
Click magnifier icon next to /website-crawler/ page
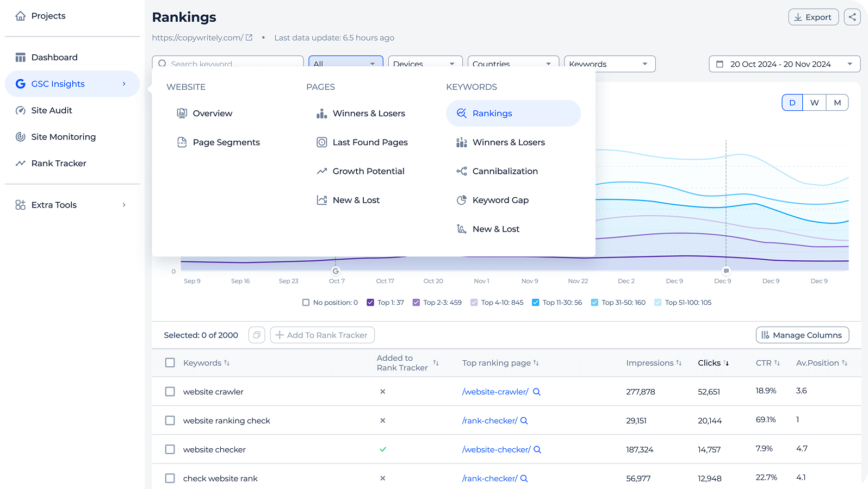(x=537, y=392)
